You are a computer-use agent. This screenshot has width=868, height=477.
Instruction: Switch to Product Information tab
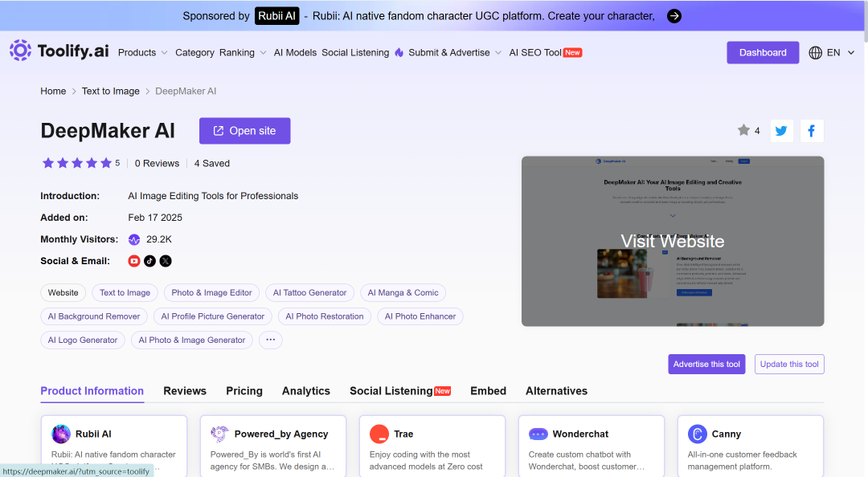coord(92,391)
